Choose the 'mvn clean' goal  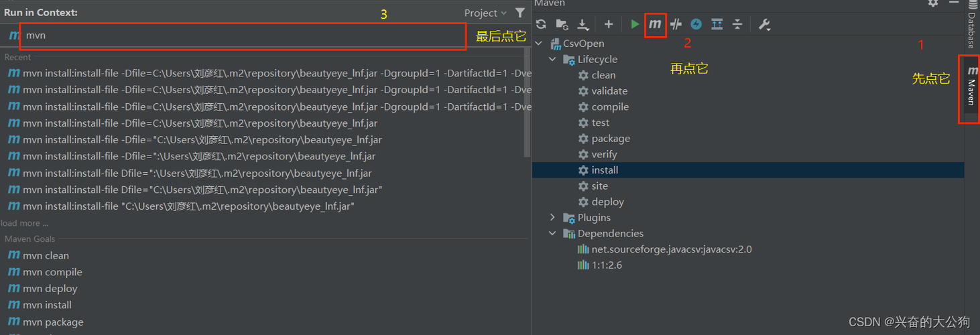click(46, 255)
